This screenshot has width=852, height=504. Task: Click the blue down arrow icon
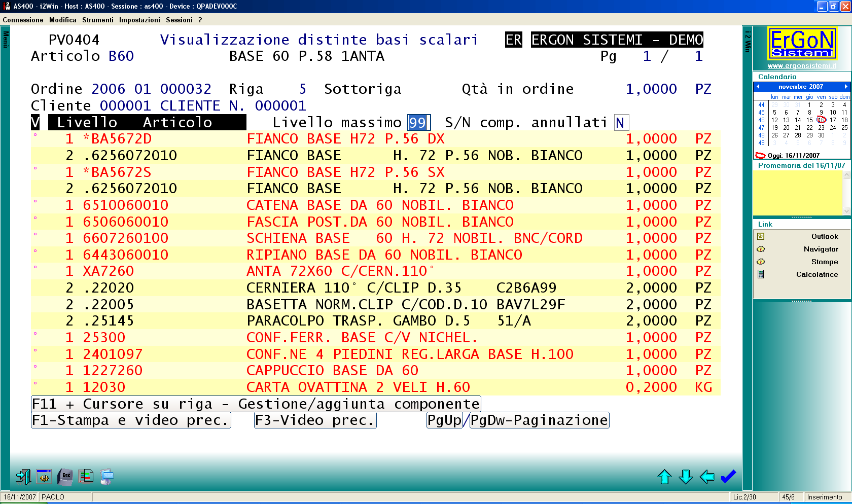686,477
